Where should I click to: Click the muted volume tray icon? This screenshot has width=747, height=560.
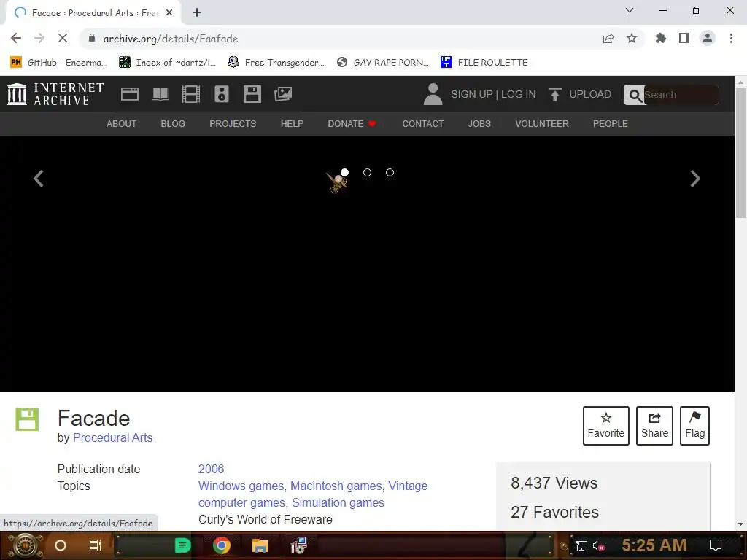[598, 545]
